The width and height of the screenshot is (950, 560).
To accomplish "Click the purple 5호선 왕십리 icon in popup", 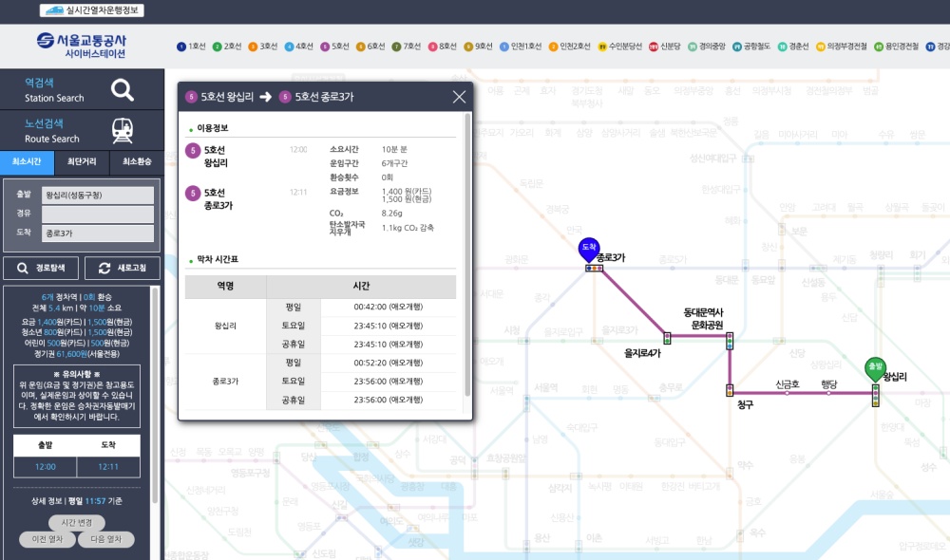I will 193,151.
